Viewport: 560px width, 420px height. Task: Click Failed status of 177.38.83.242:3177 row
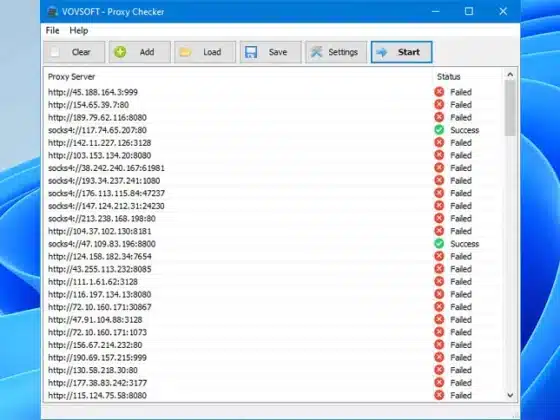[x=461, y=383]
